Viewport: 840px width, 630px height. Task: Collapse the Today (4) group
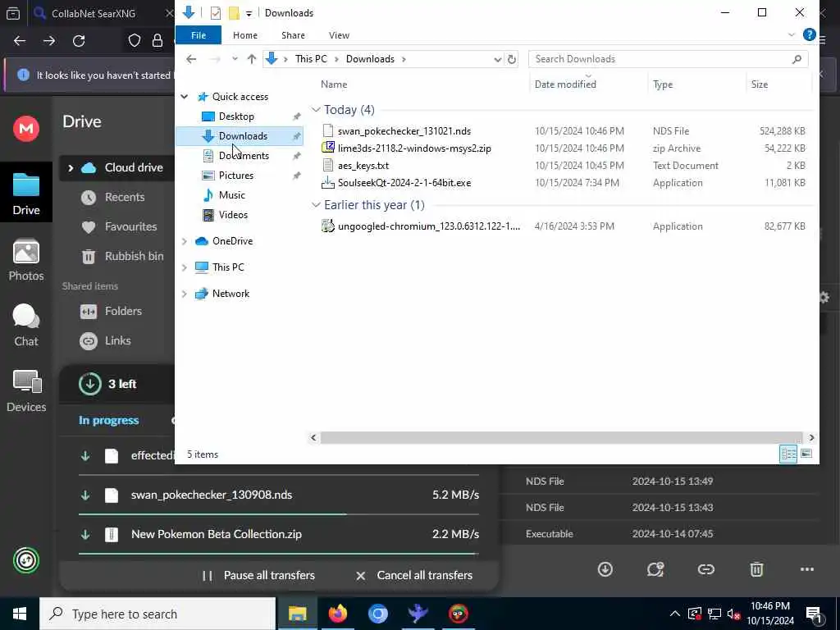click(x=316, y=110)
